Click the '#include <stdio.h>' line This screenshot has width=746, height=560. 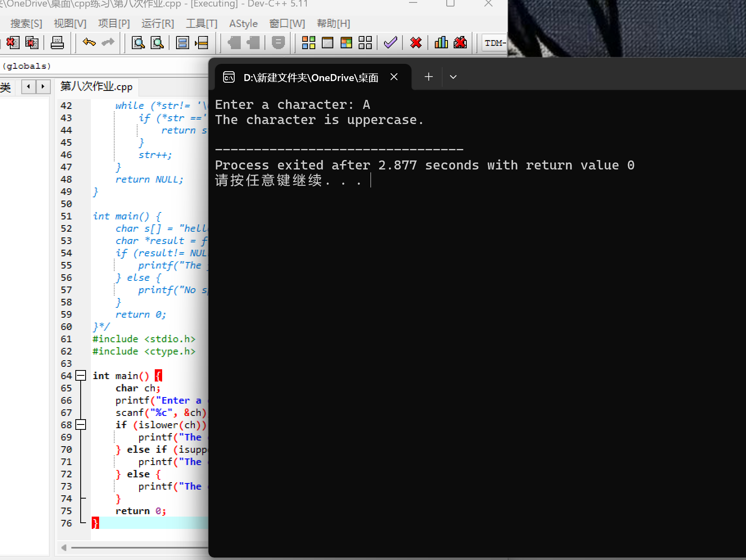(x=144, y=339)
